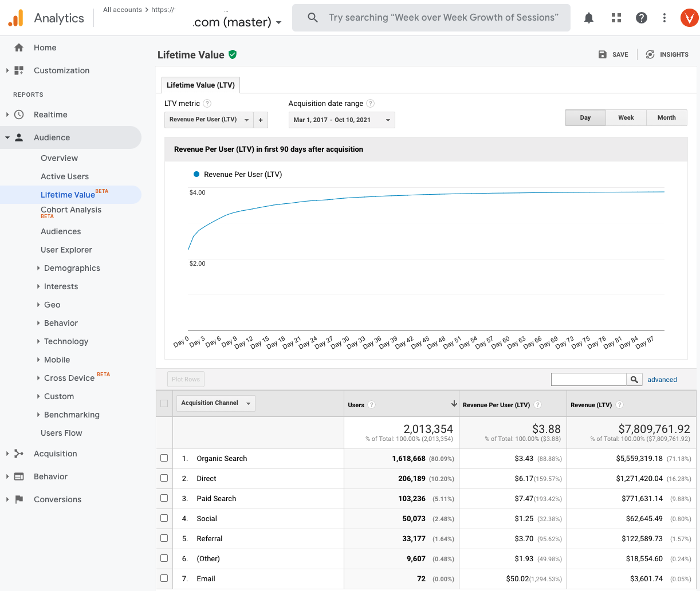Tick the select-all checkbox in table header
700x591 pixels.
click(x=164, y=403)
